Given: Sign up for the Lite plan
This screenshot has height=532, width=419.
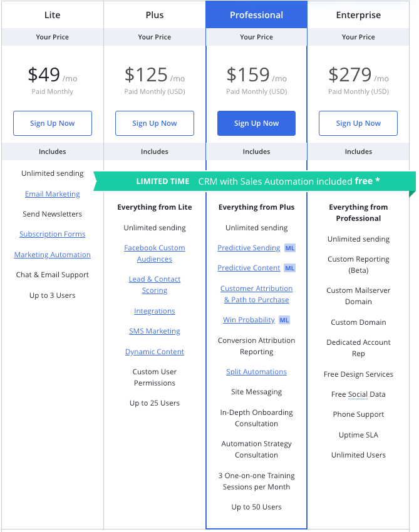Looking at the screenshot, I should (x=53, y=123).
